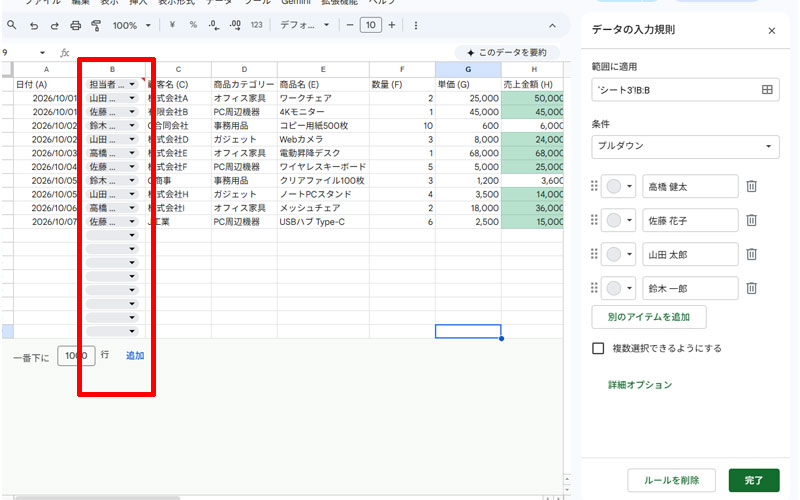This screenshot has width=800, height=500.
Task: Open the name box dropdown arrow
Action: tap(42, 53)
